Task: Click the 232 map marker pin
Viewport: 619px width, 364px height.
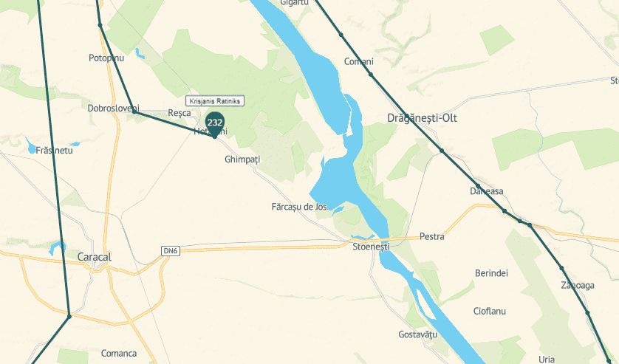Action: coord(215,124)
